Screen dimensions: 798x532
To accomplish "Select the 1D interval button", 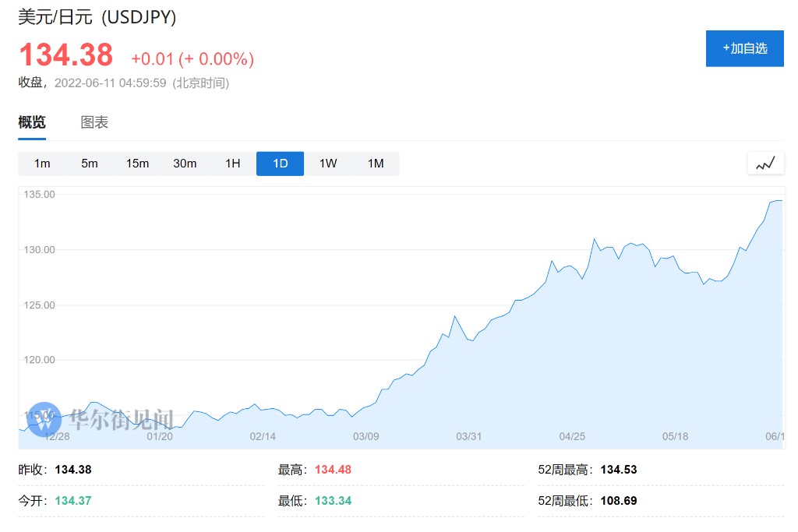I will coord(280,164).
